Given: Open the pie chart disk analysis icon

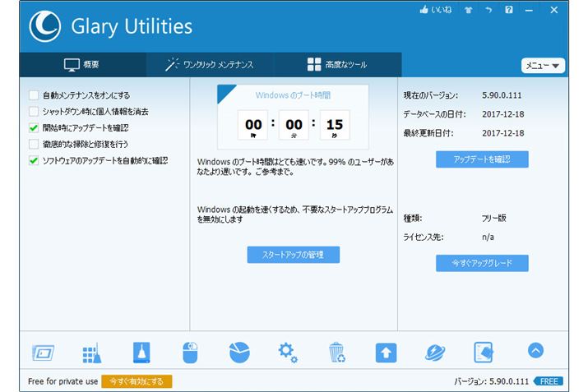Looking at the screenshot, I should 239,352.
